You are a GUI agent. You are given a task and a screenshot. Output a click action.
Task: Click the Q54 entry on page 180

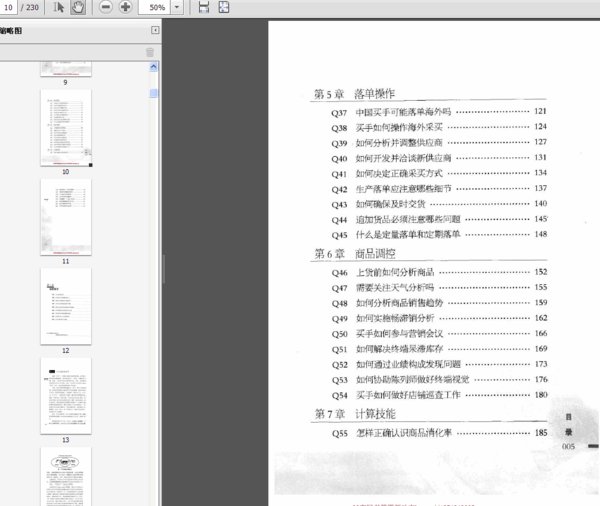pyautogui.click(x=439, y=395)
